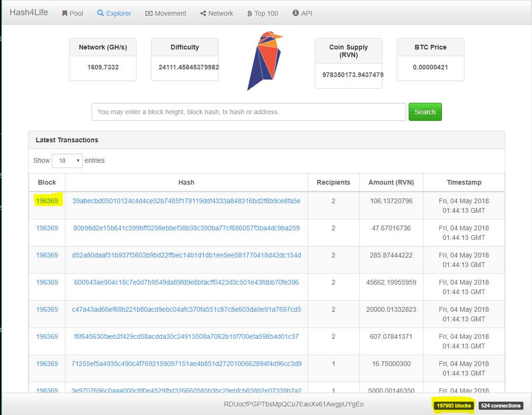The height and width of the screenshot is (415, 532).
Task: Open block 196369 in the c47a43ad row
Action: pyautogui.click(x=47, y=309)
